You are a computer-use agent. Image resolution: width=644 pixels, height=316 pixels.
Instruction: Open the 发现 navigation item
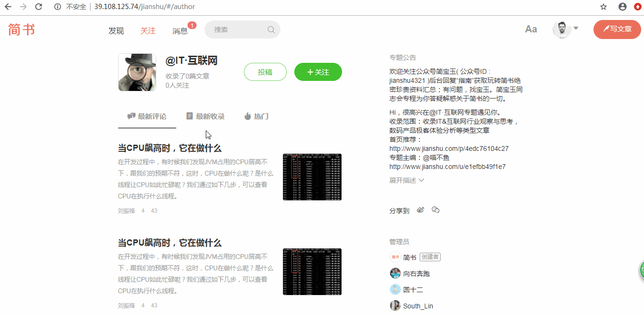tap(116, 30)
